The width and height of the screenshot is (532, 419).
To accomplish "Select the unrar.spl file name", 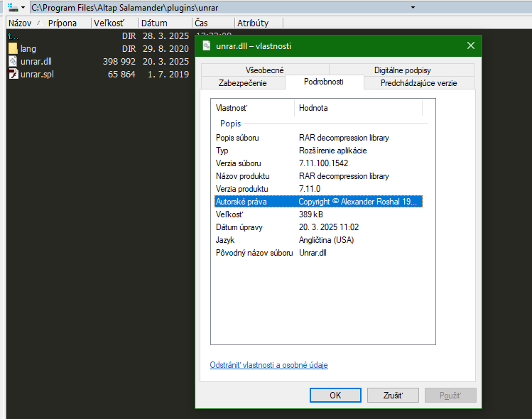I will coord(37,75).
